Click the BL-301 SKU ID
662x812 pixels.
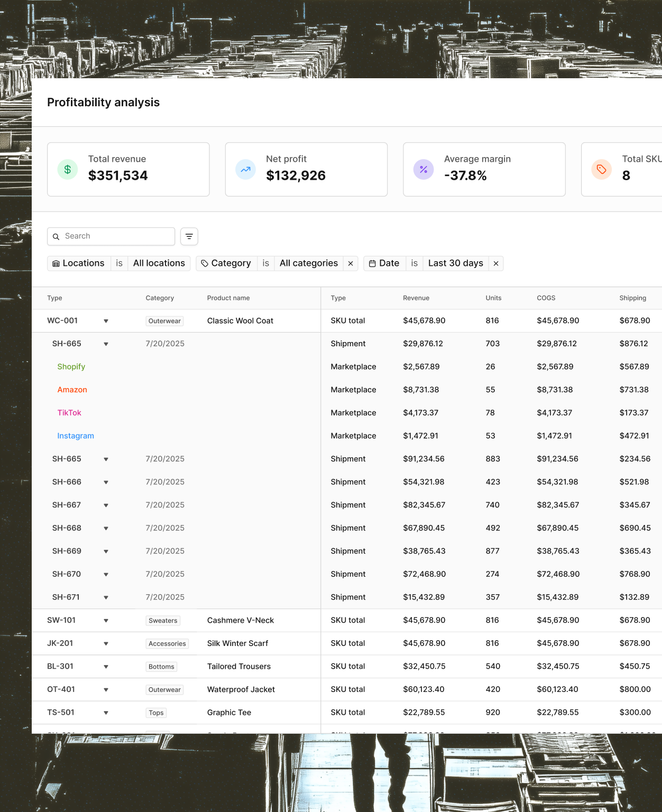[x=60, y=667]
